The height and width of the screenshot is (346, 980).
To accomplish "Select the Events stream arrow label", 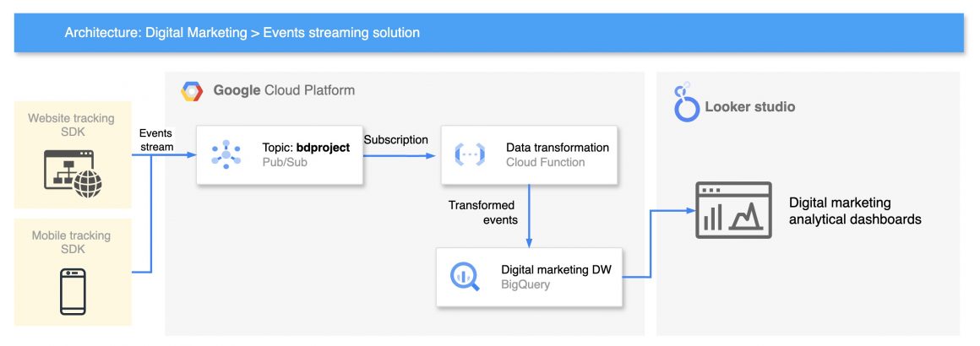I will (156, 140).
